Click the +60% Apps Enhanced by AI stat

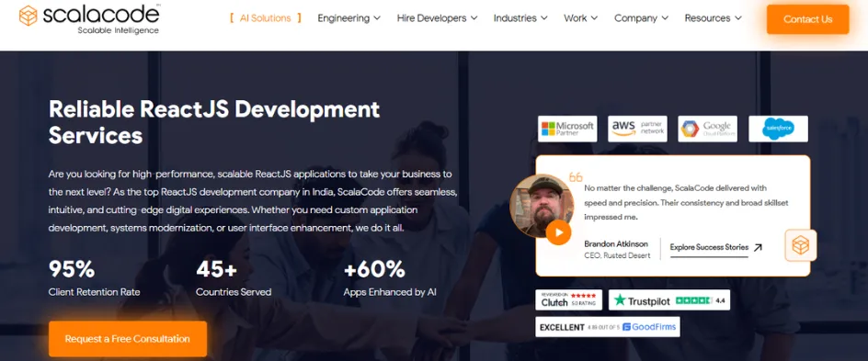click(x=390, y=278)
